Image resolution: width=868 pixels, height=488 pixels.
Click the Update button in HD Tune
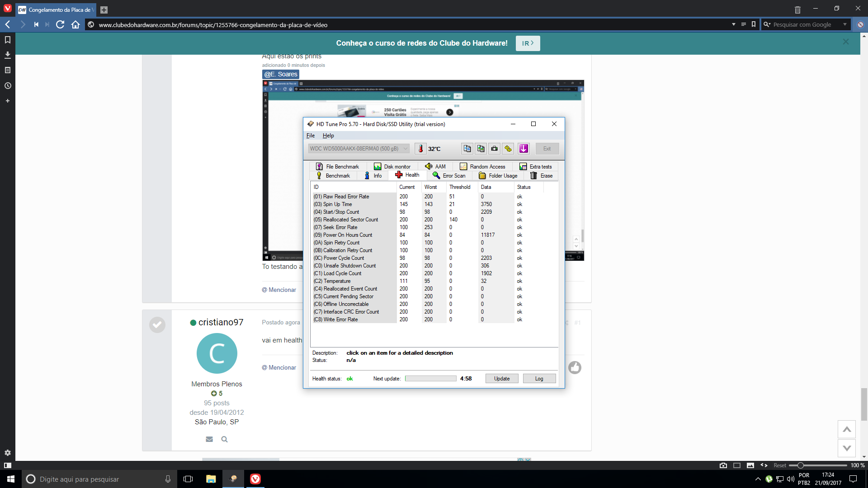[502, 379]
